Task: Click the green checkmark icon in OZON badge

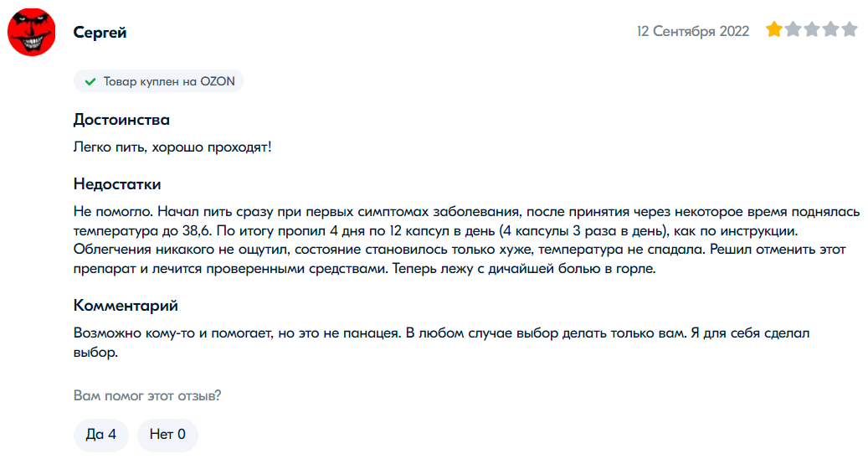Action: [x=90, y=82]
